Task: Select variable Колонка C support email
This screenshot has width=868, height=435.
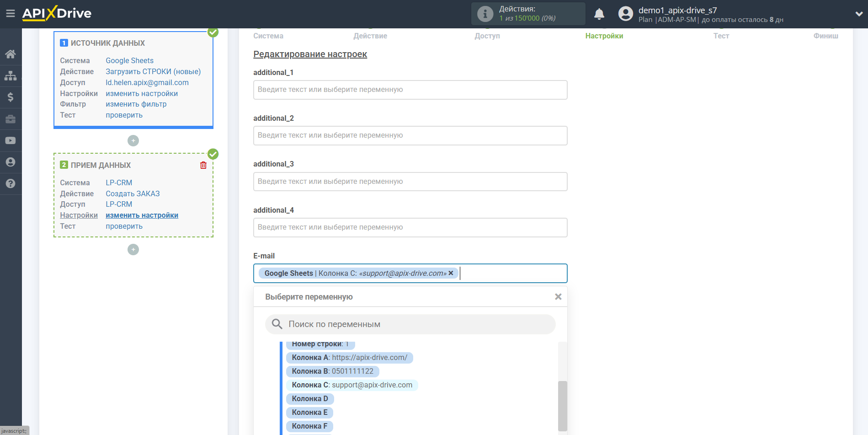Action: [x=352, y=385]
